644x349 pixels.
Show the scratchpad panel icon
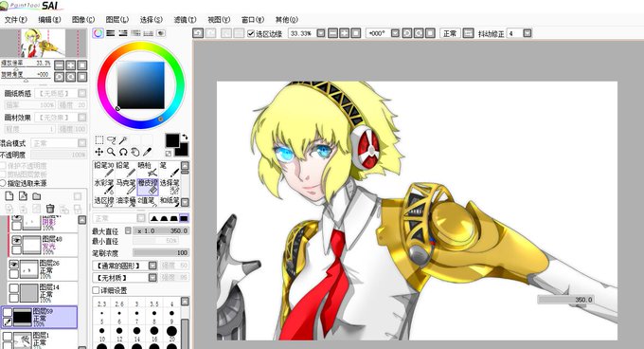click(x=161, y=33)
